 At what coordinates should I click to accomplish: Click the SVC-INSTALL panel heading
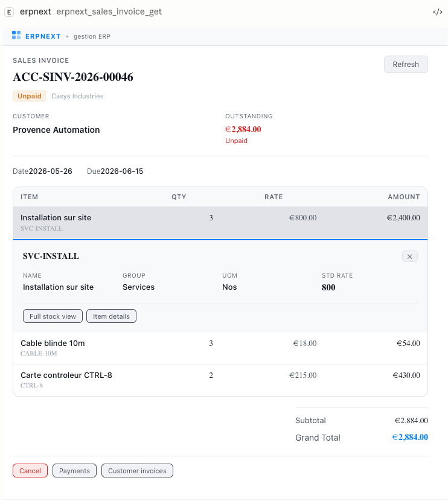[x=51, y=256]
